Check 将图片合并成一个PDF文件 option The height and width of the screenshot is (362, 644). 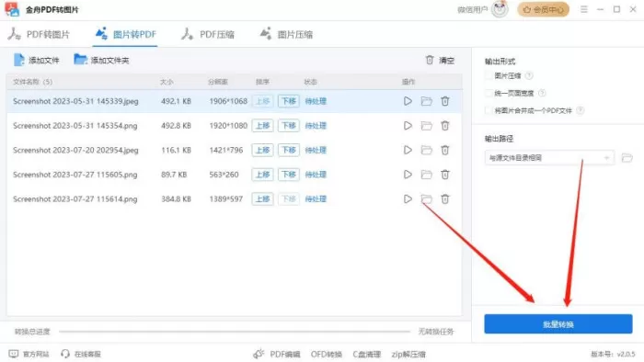(489, 110)
